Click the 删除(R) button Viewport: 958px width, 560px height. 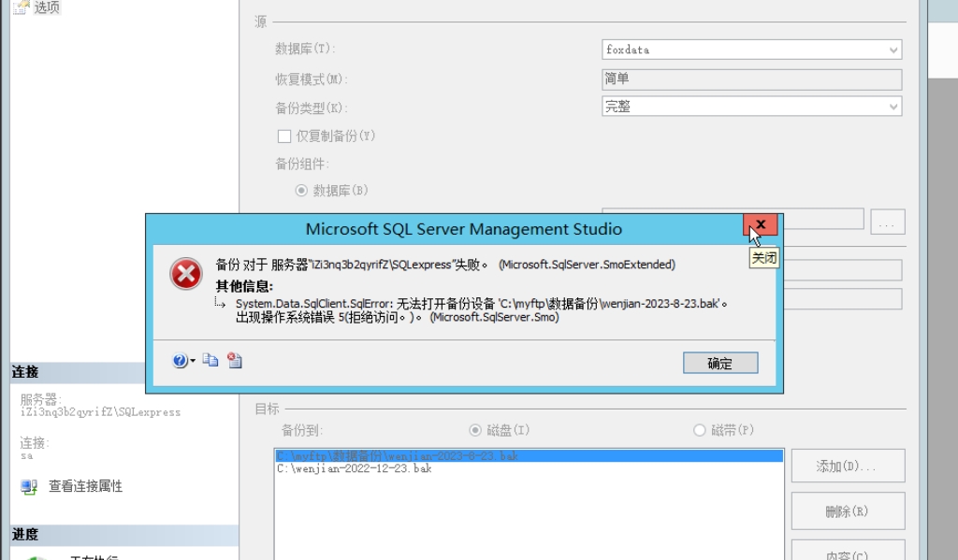click(848, 511)
